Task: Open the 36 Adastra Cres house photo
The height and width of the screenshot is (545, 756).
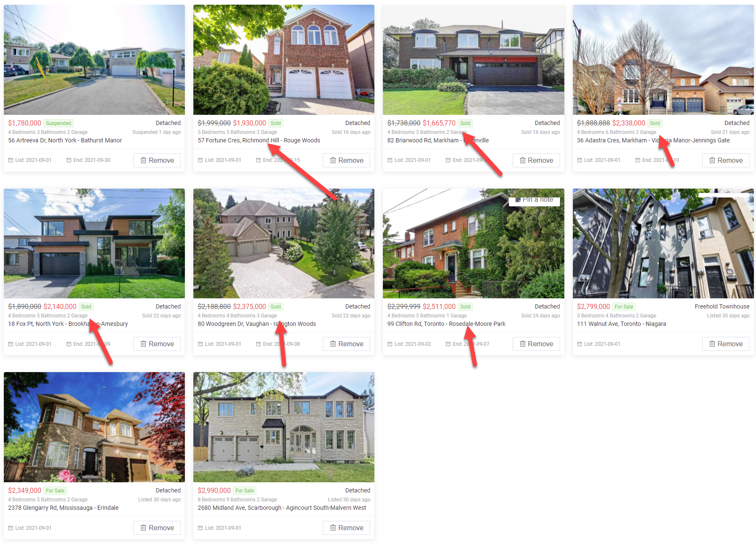Action: [x=663, y=60]
